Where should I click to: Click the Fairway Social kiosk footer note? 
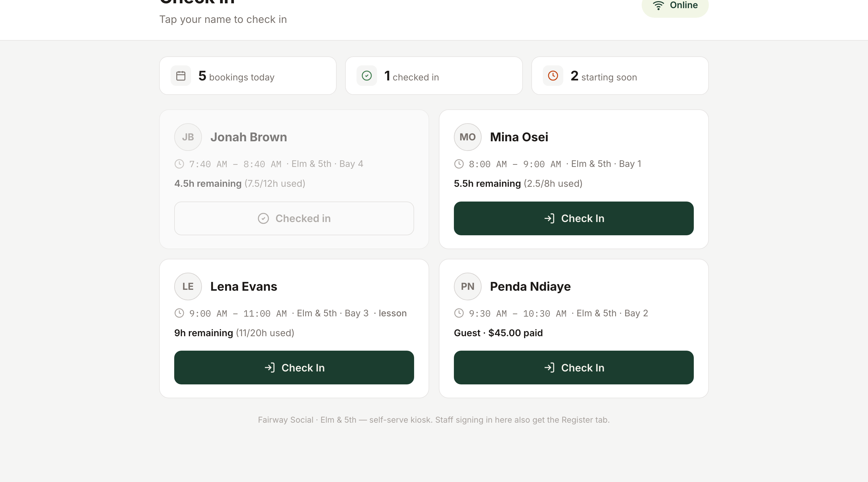click(434, 420)
